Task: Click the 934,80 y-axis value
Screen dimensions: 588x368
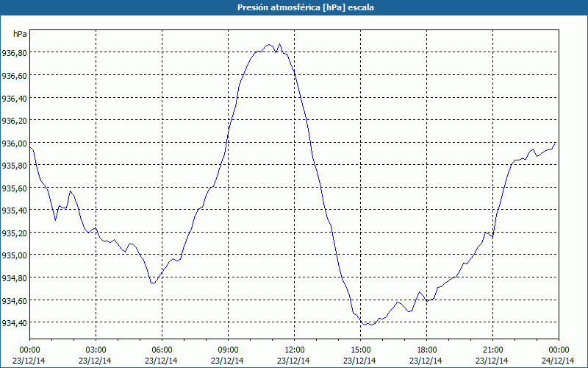Action: coord(14,278)
